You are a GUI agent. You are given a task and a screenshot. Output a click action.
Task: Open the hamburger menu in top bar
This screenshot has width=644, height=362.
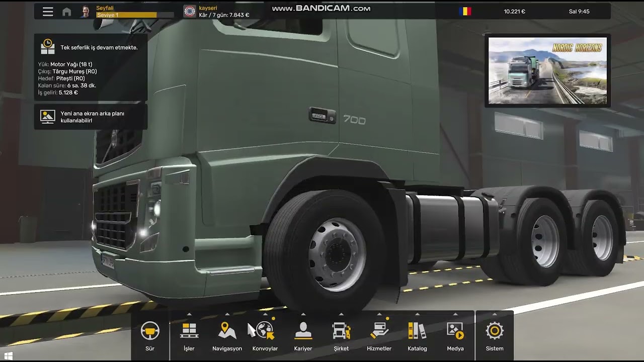(x=48, y=12)
